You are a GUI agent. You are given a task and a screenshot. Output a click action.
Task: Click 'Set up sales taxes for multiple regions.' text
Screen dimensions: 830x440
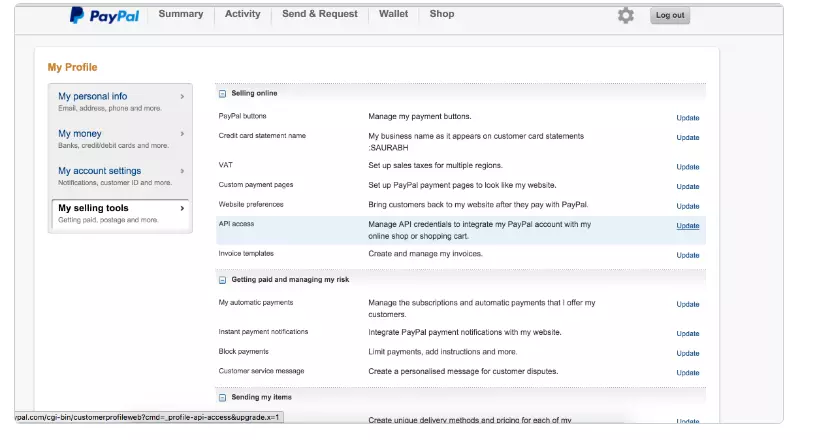(435, 166)
